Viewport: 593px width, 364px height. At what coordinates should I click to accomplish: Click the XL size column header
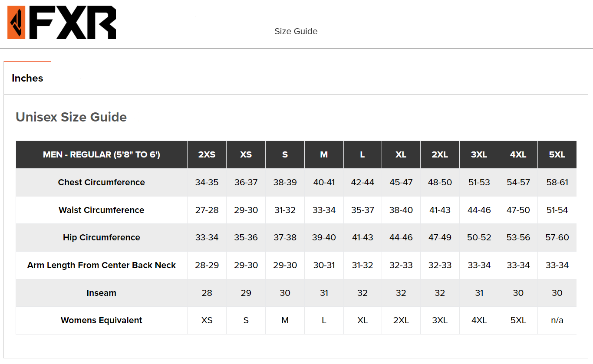point(401,154)
